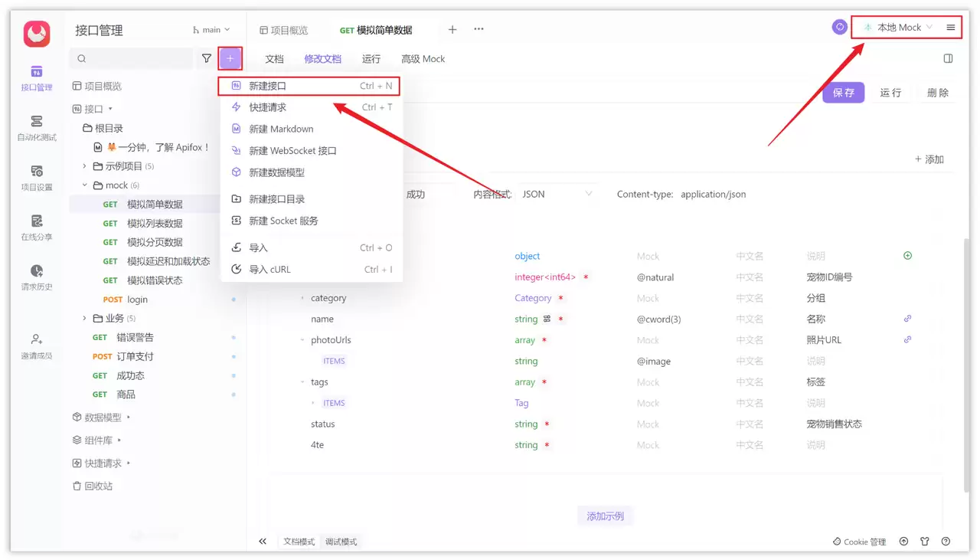
Task: Click the green add-field icon on object row
Action: coord(908,256)
